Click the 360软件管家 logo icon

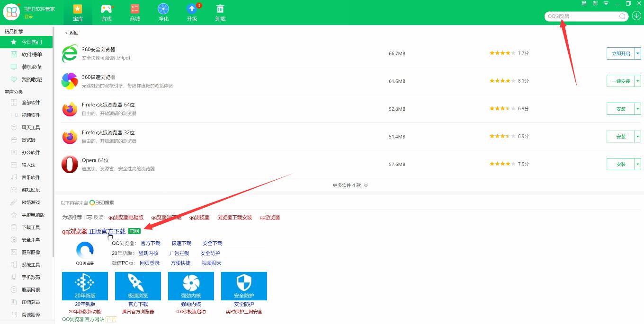(x=11, y=12)
